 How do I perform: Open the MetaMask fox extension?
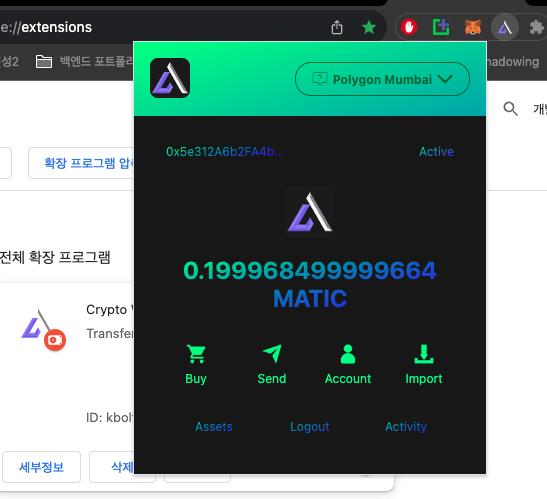[473, 27]
